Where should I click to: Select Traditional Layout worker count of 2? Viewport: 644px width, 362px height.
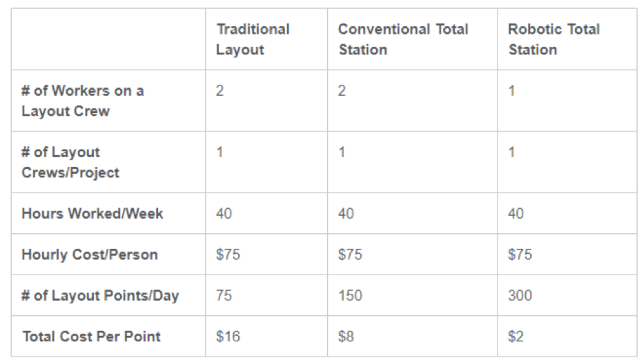click(219, 91)
